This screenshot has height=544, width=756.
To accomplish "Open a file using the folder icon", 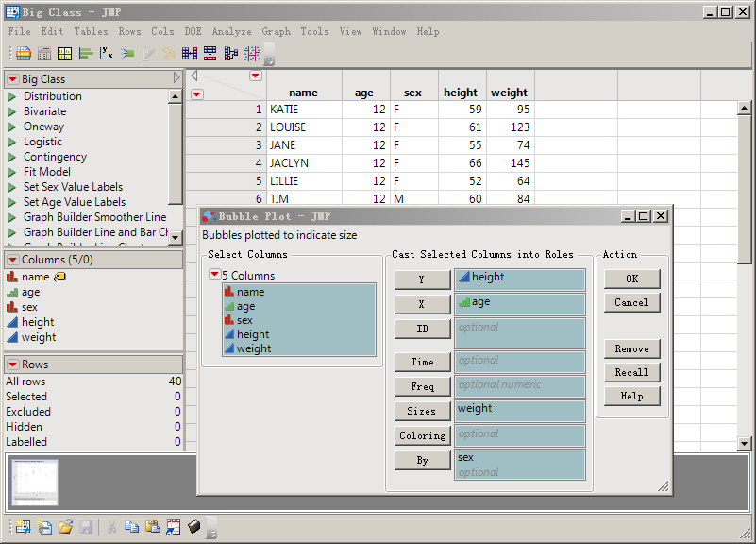I will pyautogui.click(x=65, y=527).
